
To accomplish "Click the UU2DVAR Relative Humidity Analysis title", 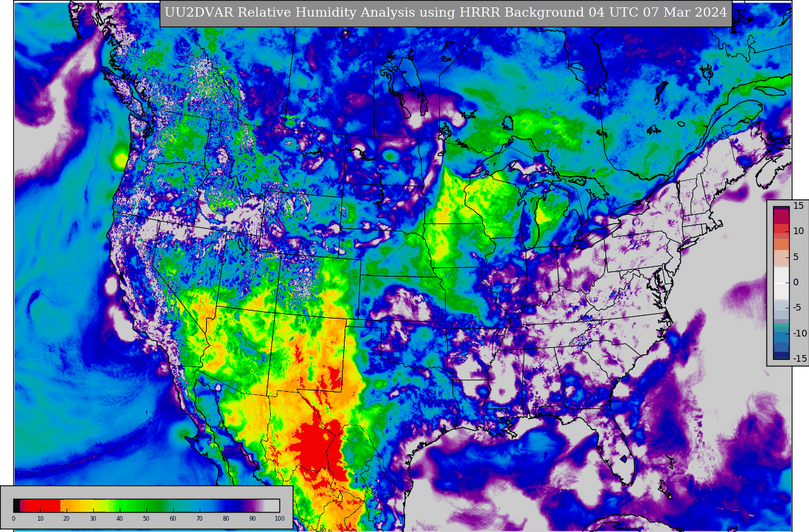I will (446, 13).
